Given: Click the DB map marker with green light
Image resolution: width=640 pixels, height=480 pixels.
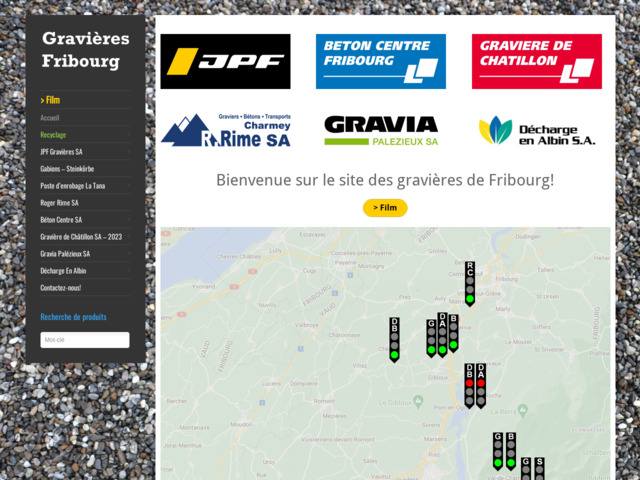Looking at the screenshot, I should coord(394,339).
